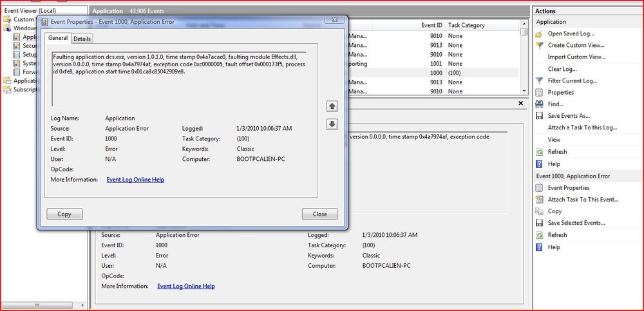Open the View submenu in Actions

tap(554, 140)
